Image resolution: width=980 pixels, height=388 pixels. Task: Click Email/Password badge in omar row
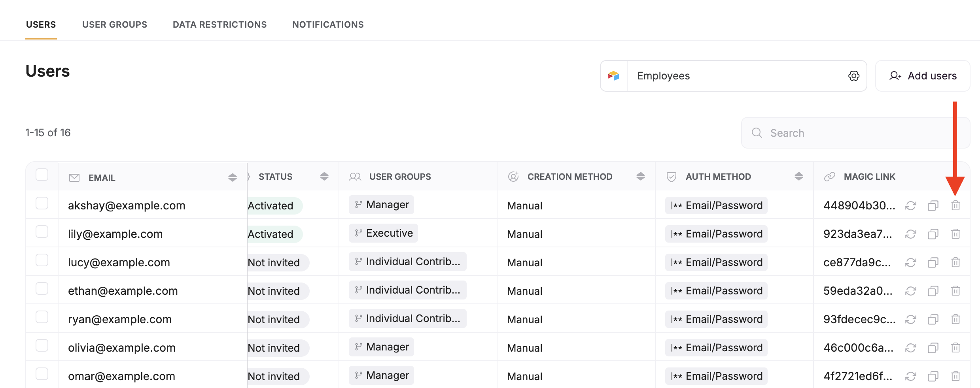[716, 376]
